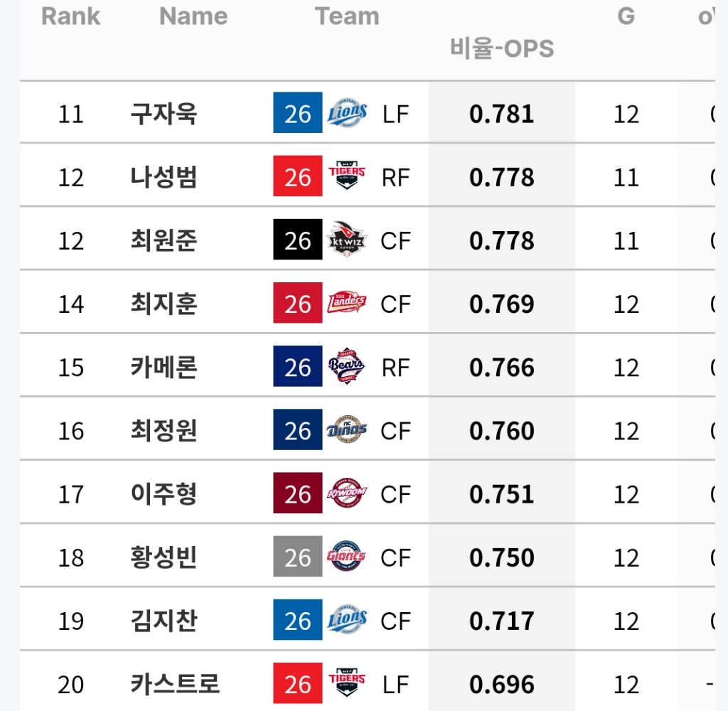Click the Doosan Bears logo beside 카메론
Viewport: 728px width, 711px height.
point(347,366)
